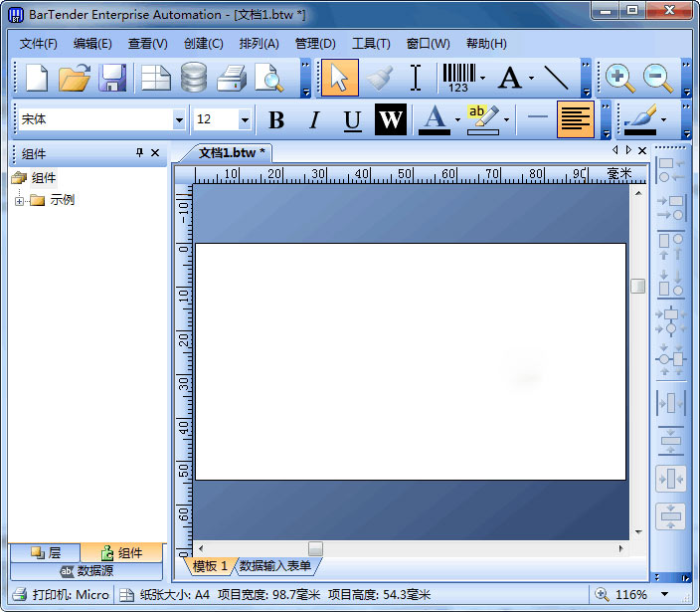Open the 查看(V) menu
This screenshot has width=700, height=612.
148,44
